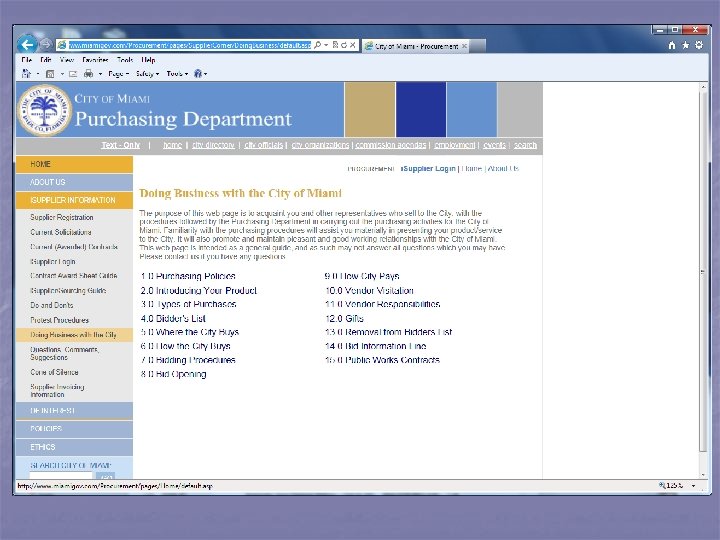Viewport: 720px width, 540px height.
Task: Open the Tools gear icon at top right
Action: 699,45
